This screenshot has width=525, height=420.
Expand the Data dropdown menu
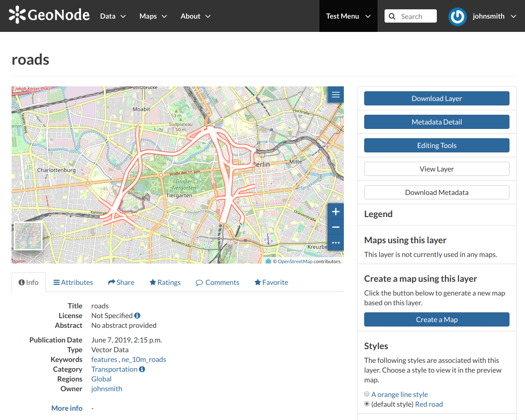click(x=113, y=16)
